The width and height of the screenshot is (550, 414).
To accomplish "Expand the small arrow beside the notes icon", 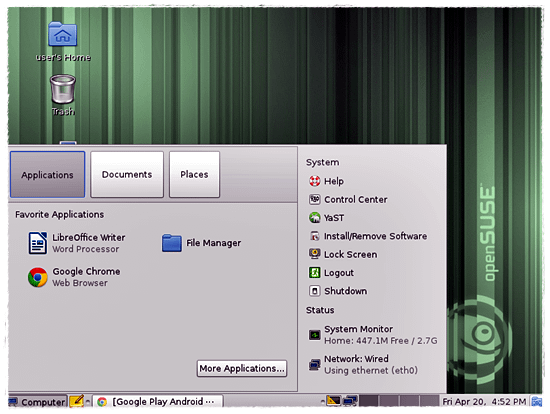I will 88,401.
